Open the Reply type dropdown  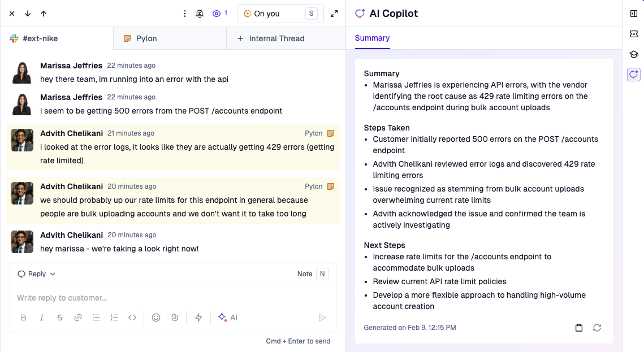[x=37, y=273]
